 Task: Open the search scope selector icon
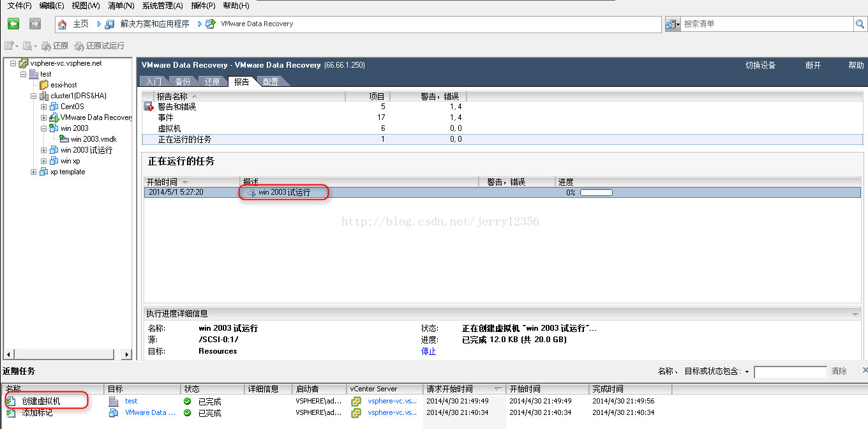point(673,24)
